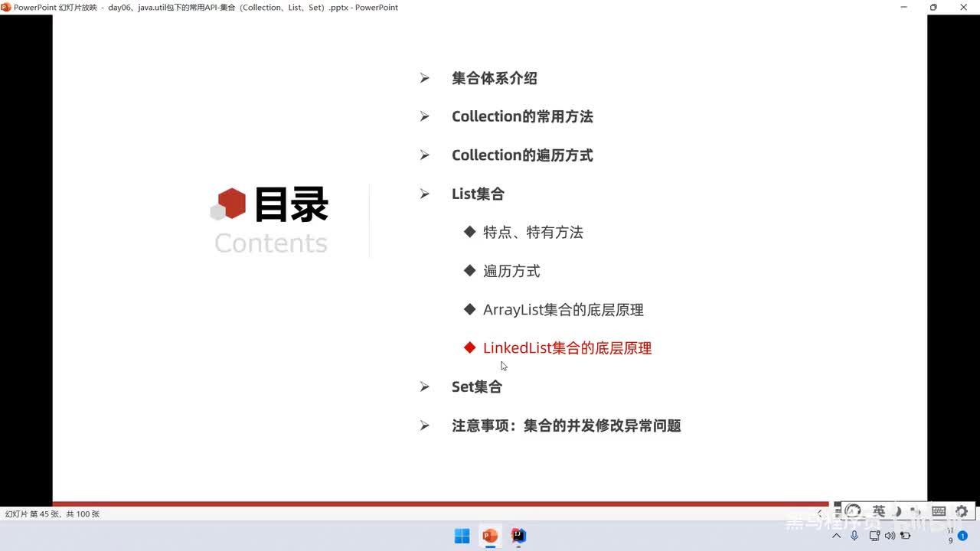This screenshot has width=980, height=551.
Task: Click the Set集合 heading
Action: (x=476, y=386)
